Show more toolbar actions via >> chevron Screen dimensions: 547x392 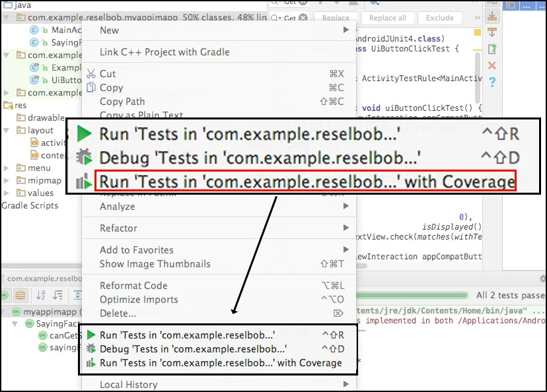(x=477, y=18)
